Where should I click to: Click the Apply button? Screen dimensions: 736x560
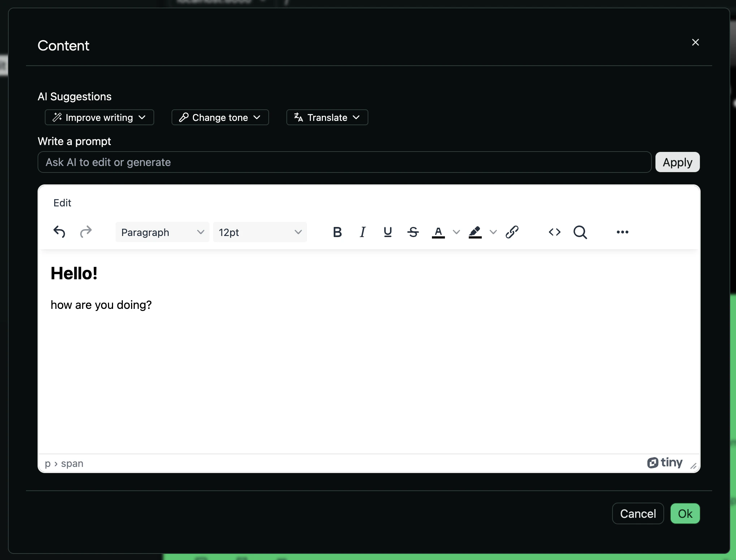pos(677,162)
